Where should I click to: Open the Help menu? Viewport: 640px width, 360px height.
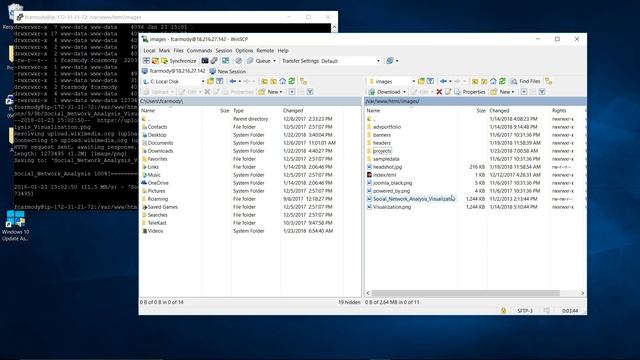[x=283, y=51]
